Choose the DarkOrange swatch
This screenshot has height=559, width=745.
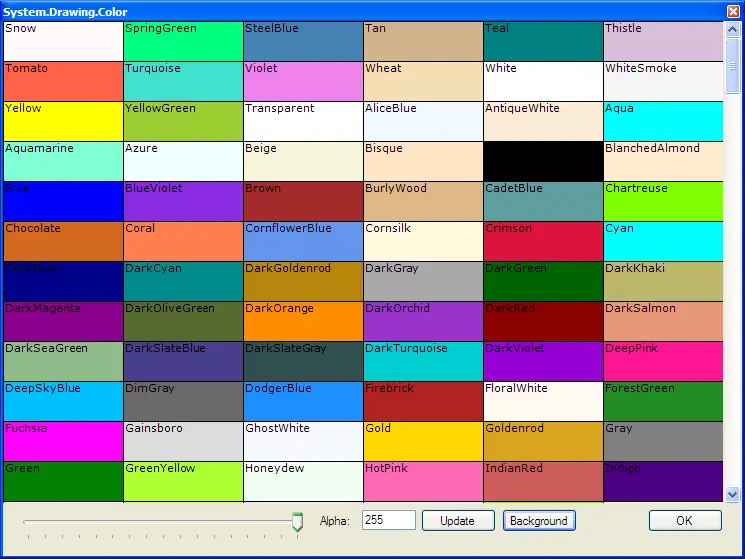[x=303, y=321]
